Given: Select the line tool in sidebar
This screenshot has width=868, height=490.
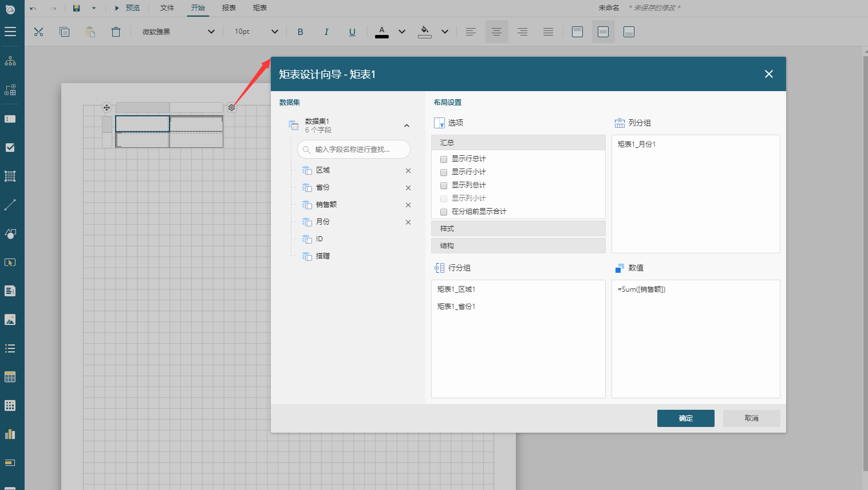Looking at the screenshot, I should click(10, 205).
